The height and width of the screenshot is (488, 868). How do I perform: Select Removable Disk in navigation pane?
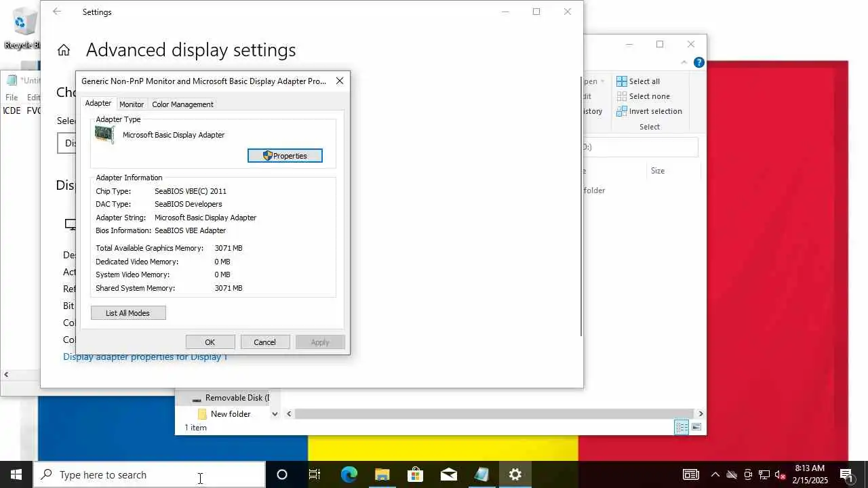tap(230, 398)
